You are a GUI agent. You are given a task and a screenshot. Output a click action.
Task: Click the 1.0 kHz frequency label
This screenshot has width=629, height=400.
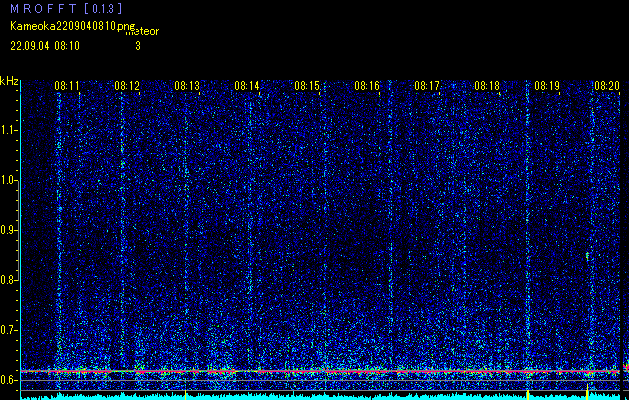(8, 180)
